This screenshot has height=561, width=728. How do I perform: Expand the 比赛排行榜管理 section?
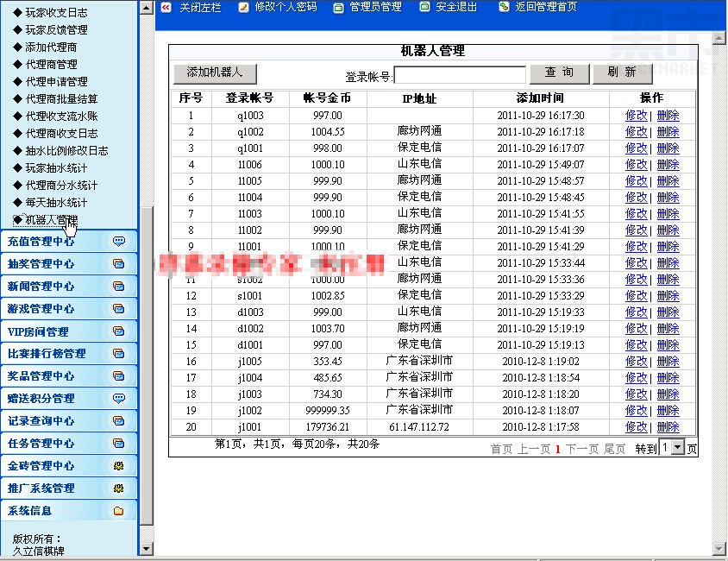[69, 353]
